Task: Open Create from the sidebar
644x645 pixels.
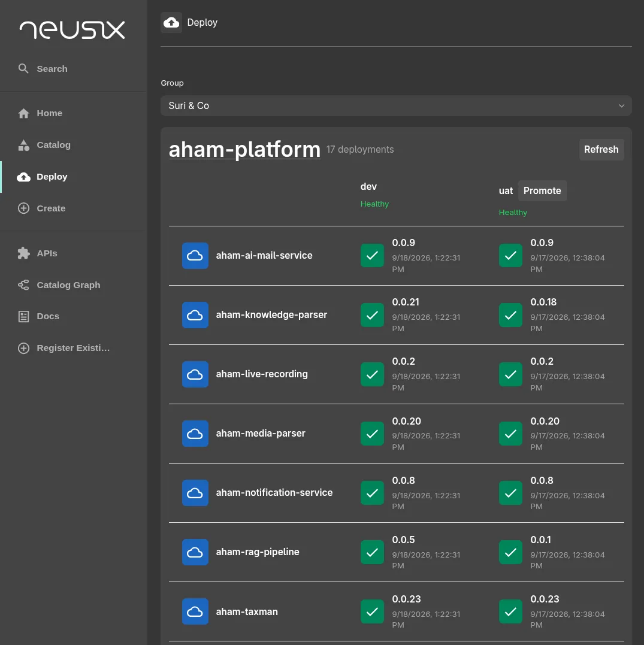Action: (x=73, y=208)
